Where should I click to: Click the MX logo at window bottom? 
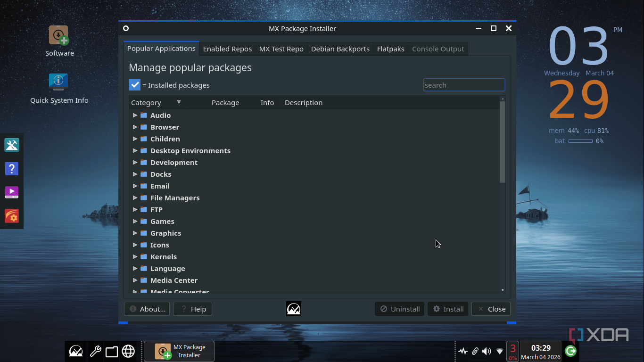(293, 309)
